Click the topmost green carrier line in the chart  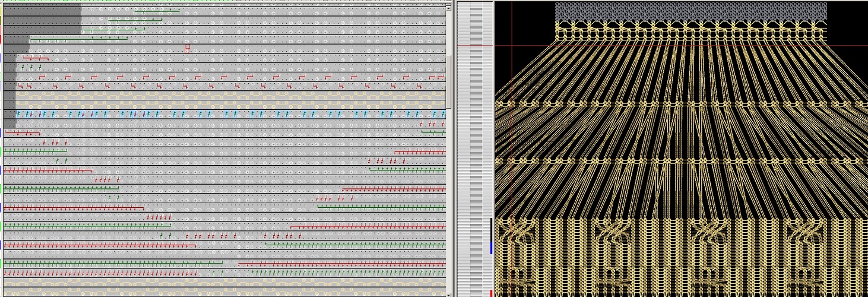[157, 10]
